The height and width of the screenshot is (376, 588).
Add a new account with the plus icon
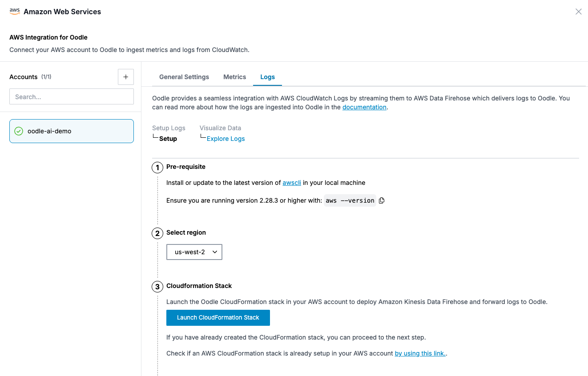coord(126,76)
